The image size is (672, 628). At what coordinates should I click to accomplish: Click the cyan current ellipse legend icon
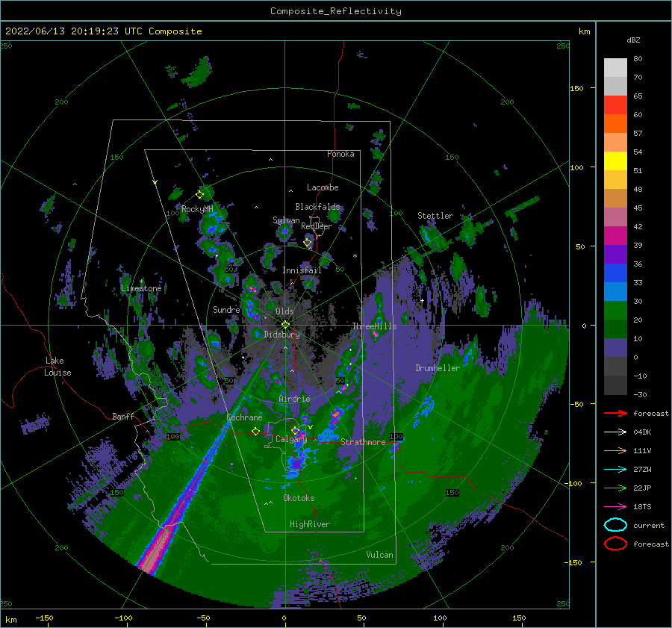[615, 525]
